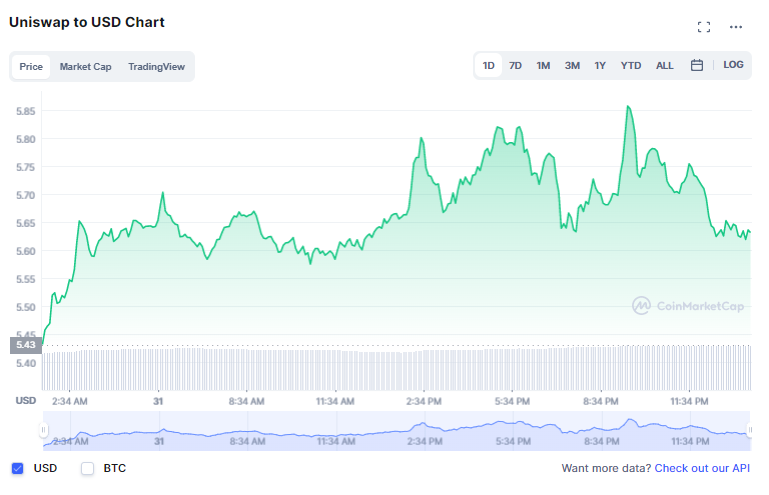This screenshot has height=495, width=769.
Task: Open the three-dot more options menu
Action: pyautogui.click(x=736, y=27)
